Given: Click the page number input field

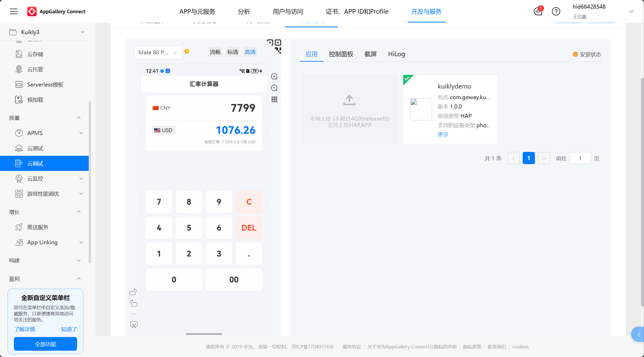Looking at the screenshot, I should tap(580, 158).
